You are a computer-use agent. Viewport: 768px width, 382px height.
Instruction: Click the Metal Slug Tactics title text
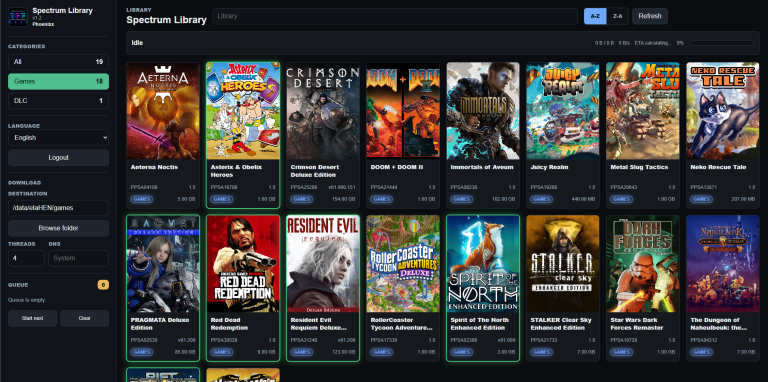[639, 167]
